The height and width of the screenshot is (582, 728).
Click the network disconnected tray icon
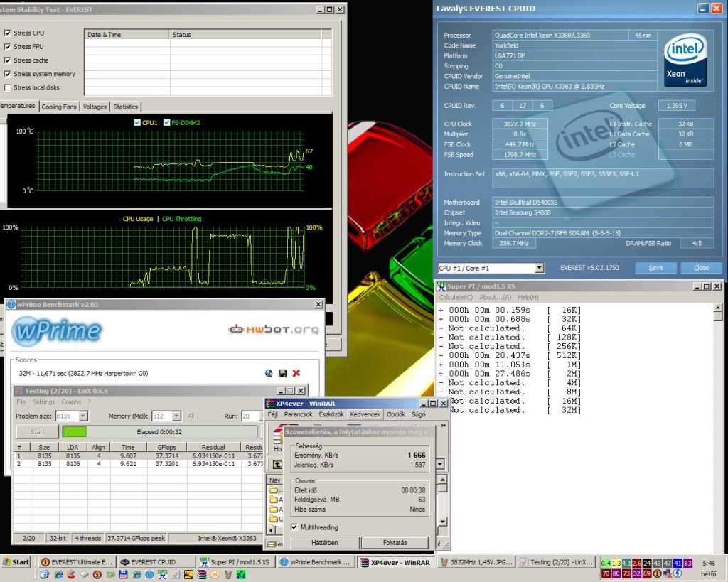coord(668,573)
